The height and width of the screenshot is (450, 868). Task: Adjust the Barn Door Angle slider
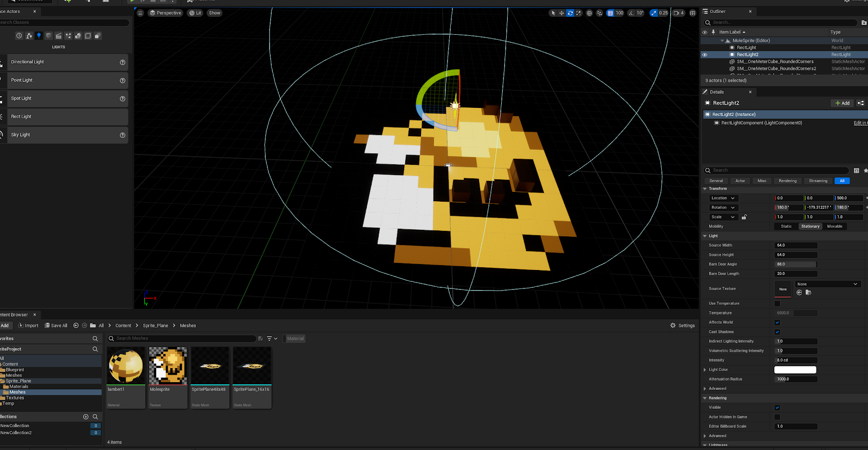(x=796, y=265)
